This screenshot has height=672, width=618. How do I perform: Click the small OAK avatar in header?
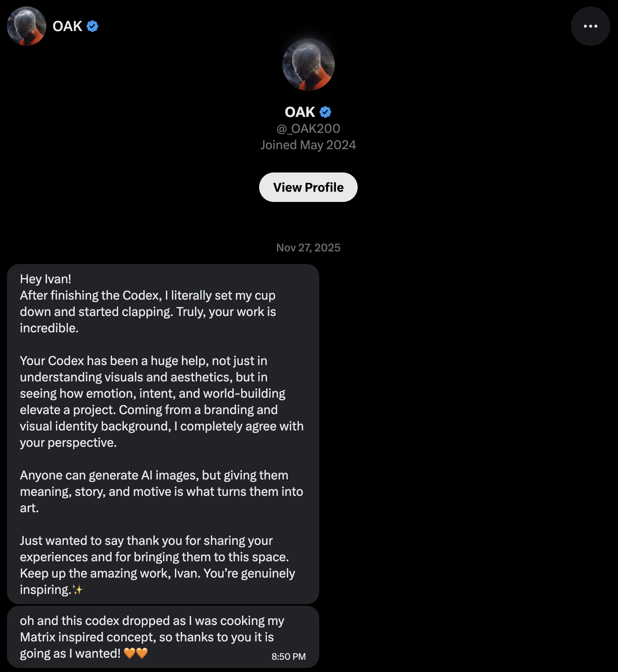point(27,26)
